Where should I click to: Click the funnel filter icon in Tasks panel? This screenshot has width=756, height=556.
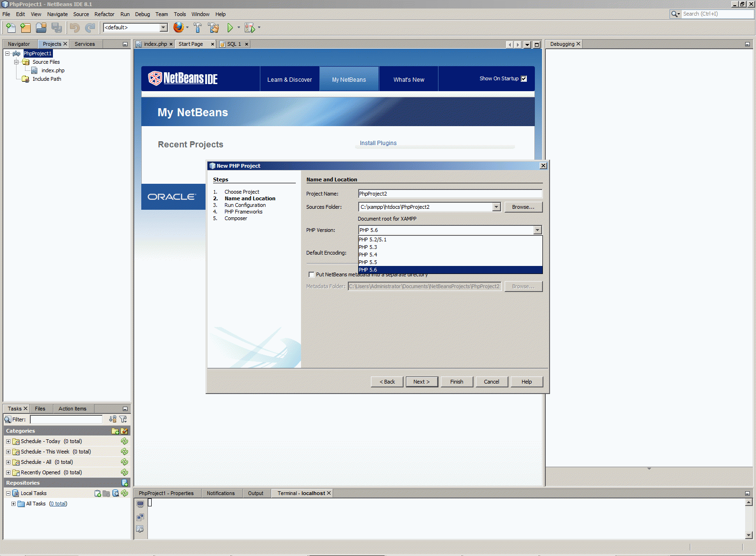point(123,419)
